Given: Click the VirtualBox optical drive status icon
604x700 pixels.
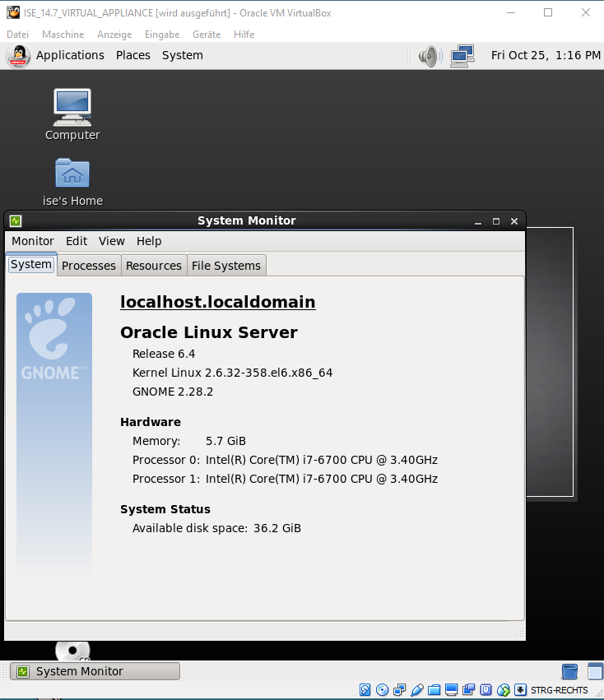Looking at the screenshot, I should 382,690.
